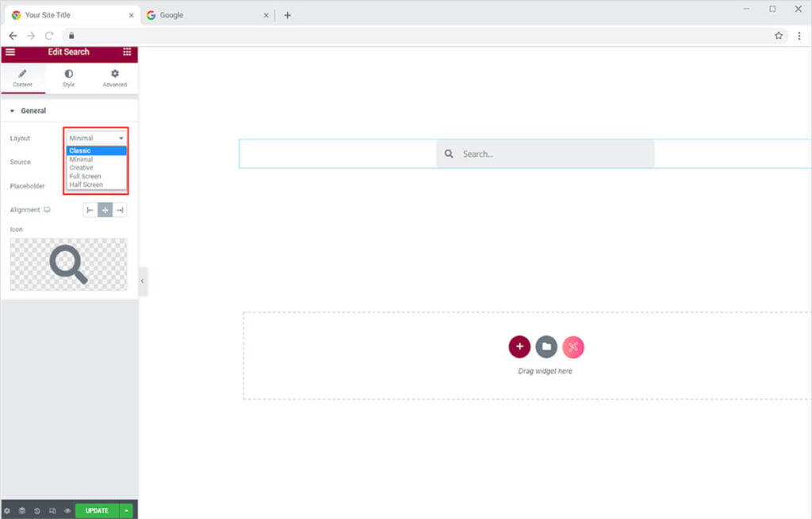Open Responsive Mode icon in bottom bar
The image size is (812, 519).
(x=52, y=511)
